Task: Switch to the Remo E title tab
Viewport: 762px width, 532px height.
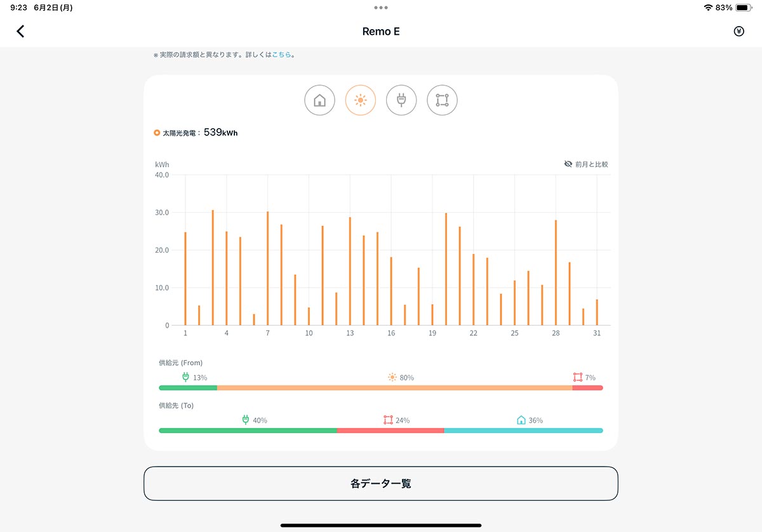Action: [381, 30]
